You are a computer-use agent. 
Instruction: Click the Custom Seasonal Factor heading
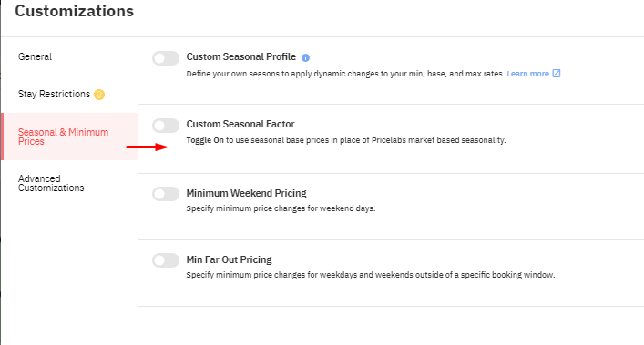tap(240, 124)
